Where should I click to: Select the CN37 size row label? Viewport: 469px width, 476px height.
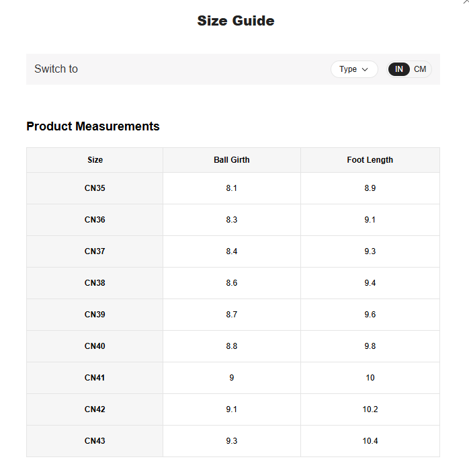[x=95, y=251]
